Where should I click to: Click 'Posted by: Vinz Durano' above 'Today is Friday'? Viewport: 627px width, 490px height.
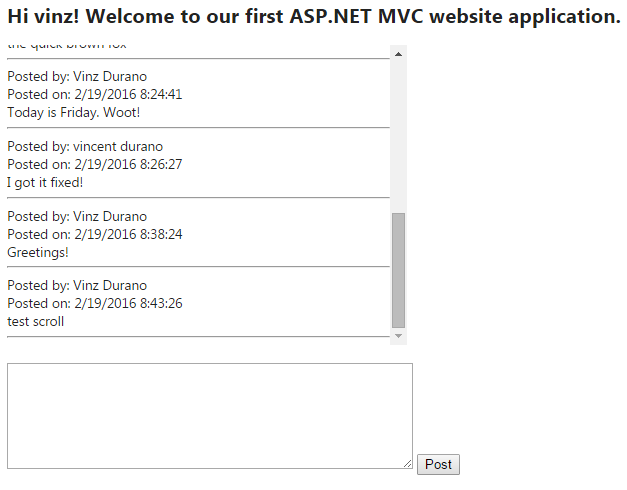pos(77,76)
